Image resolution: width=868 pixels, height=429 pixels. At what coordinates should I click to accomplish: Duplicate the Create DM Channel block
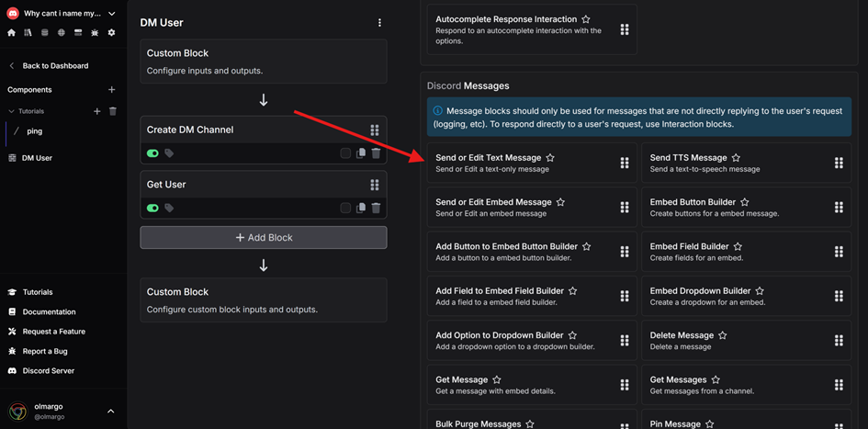click(x=361, y=153)
